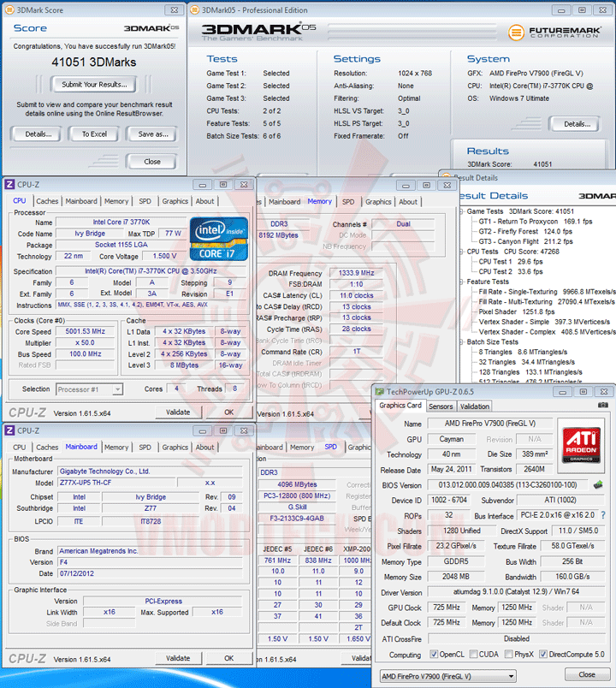Viewport: 616px width, 688px height.
Task: Select Graphics Card tab in GPU-Z
Action: pos(400,406)
